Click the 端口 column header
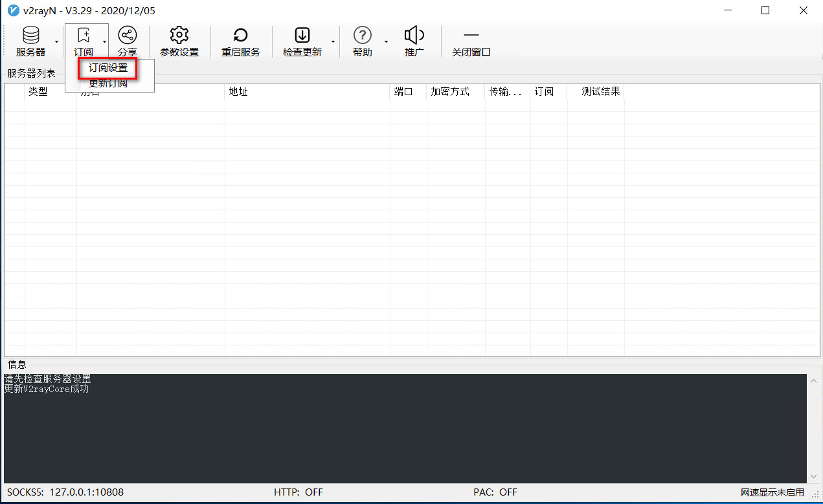The image size is (823, 504). pos(408,92)
